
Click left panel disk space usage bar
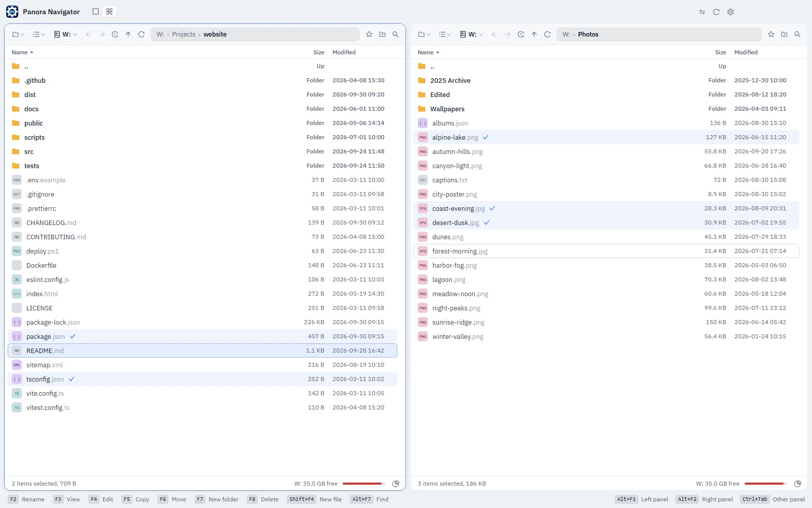tap(363, 484)
